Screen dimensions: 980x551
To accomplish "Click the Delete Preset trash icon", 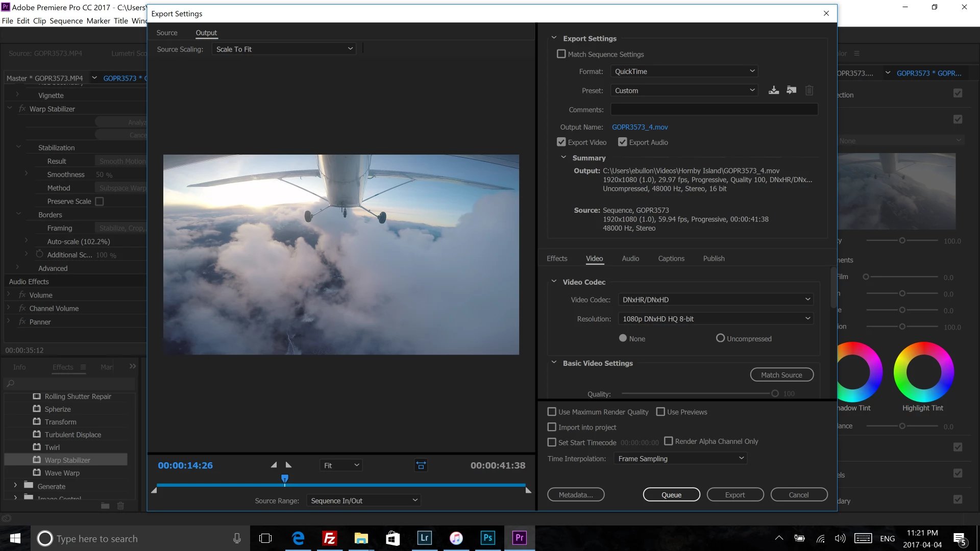I will point(809,90).
